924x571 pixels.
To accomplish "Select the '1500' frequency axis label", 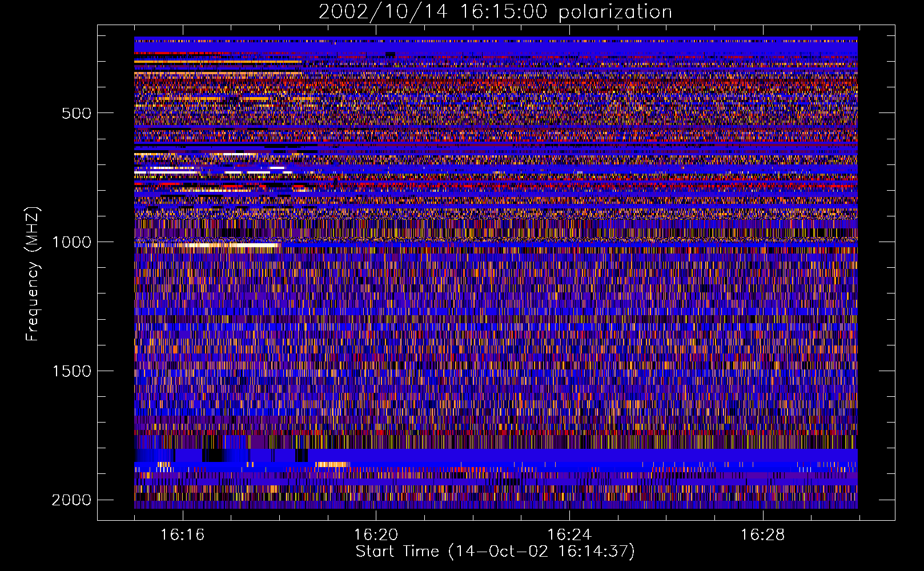I will tap(71, 371).
